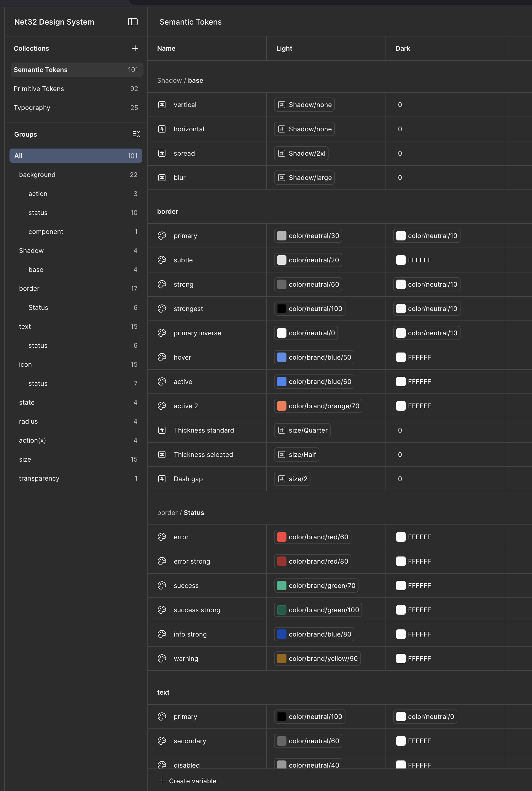Image resolution: width=532 pixels, height=791 pixels.
Task: Select the All group
Action: pyautogui.click(x=76, y=156)
